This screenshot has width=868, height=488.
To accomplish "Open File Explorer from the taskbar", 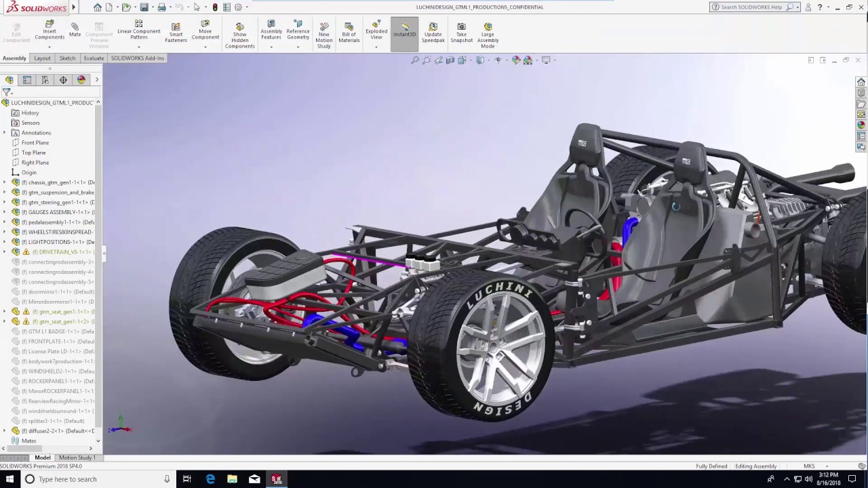I will [x=232, y=479].
